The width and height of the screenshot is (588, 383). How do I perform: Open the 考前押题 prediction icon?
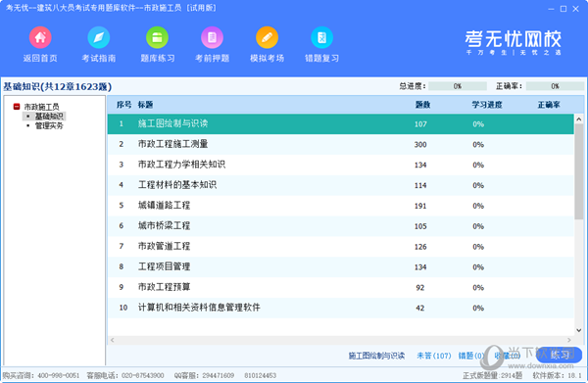coord(213,38)
